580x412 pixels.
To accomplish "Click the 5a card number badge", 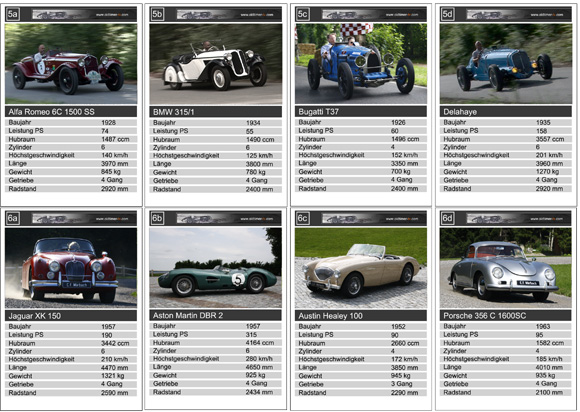I will (13, 14).
